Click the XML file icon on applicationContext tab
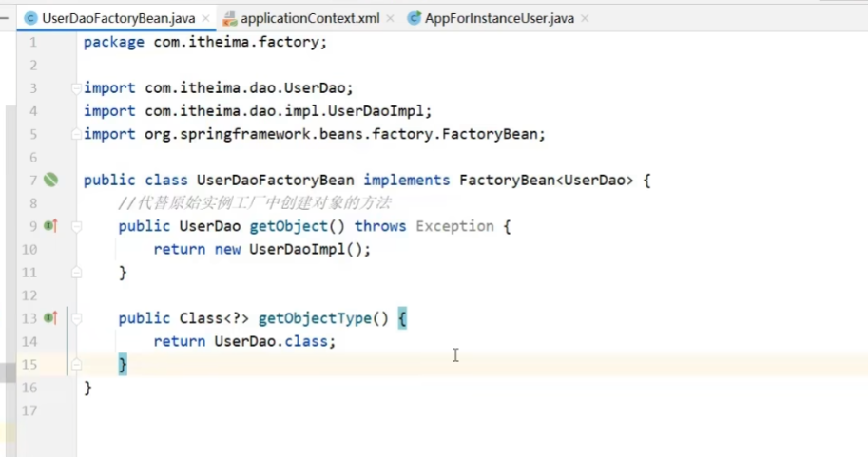 [229, 18]
